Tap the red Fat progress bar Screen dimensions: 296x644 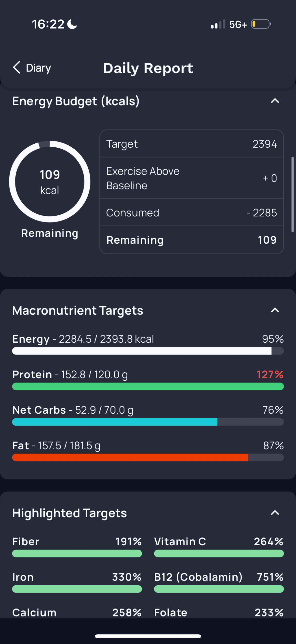(x=148, y=457)
